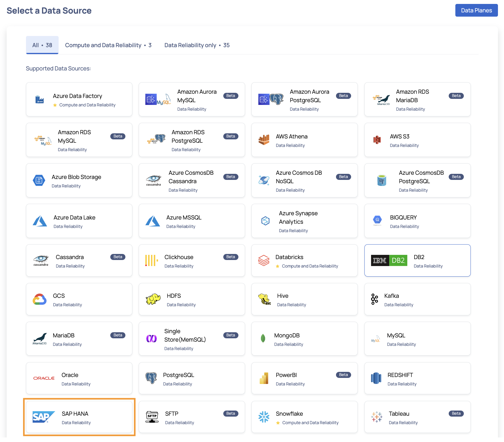The height and width of the screenshot is (442, 504).
Task: Click the Amazon RDS PostgreSQL logo
Action: tap(156, 139)
